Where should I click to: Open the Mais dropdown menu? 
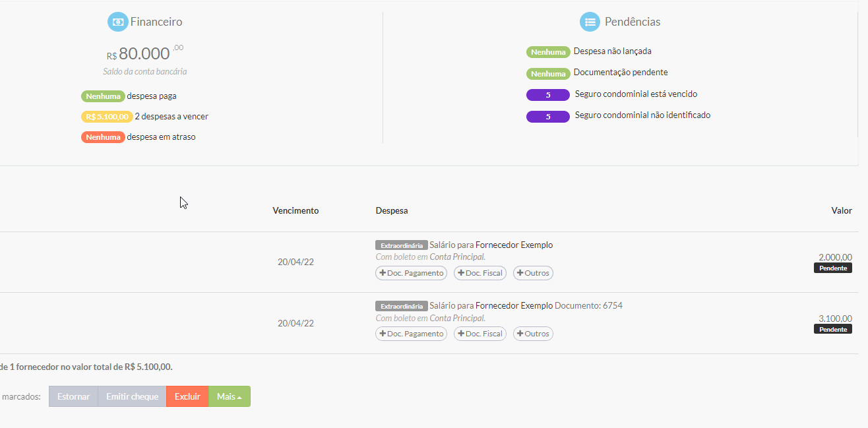[x=230, y=396]
